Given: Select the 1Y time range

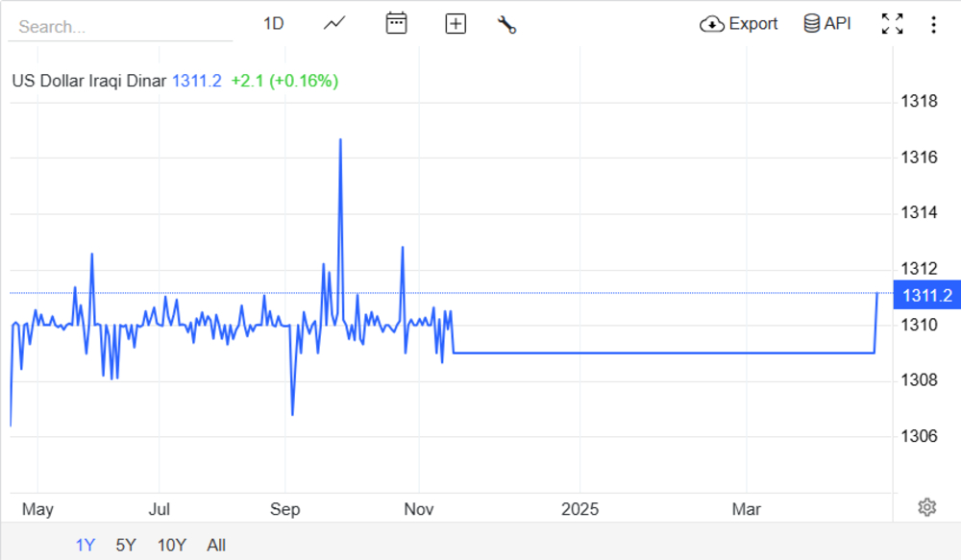Looking at the screenshot, I should click(x=86, y=545).
